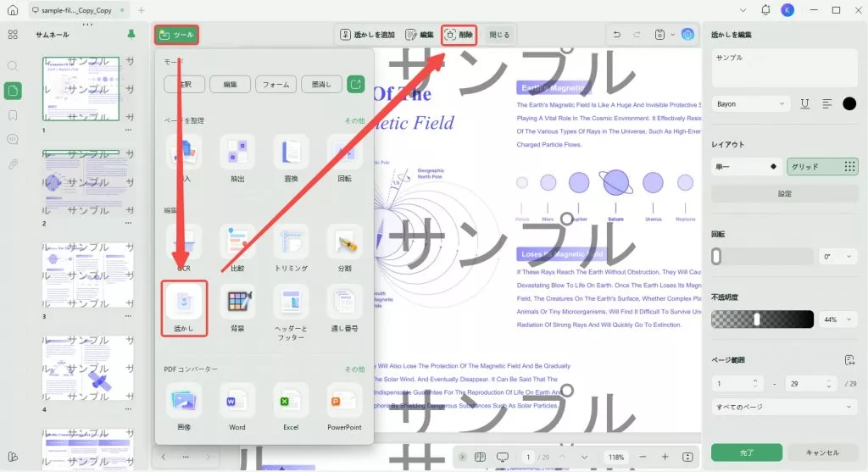
Task: Open the 118% zoom level dropdown
Action: pos(617,457)
